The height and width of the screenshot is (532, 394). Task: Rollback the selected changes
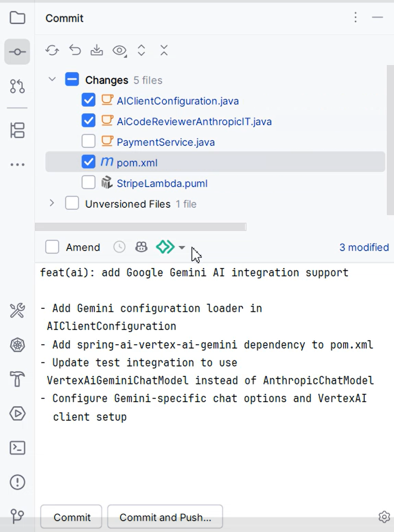click(75, 51)
